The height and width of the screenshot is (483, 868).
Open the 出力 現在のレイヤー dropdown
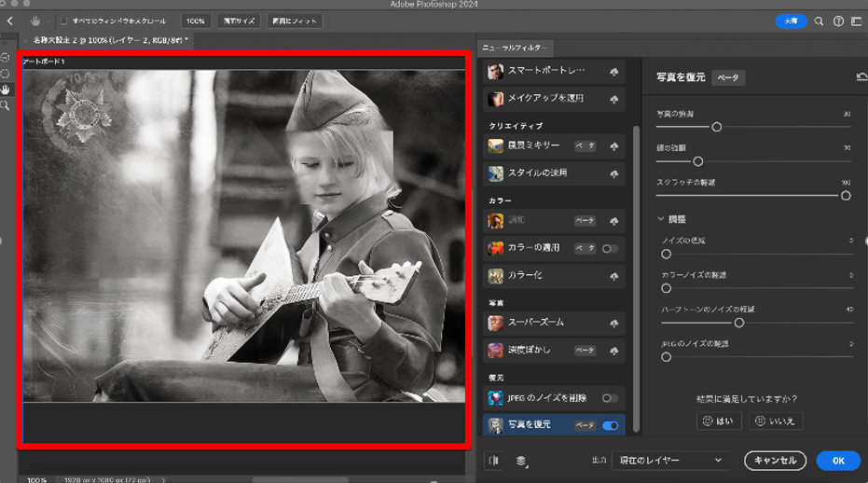point(670,460)
